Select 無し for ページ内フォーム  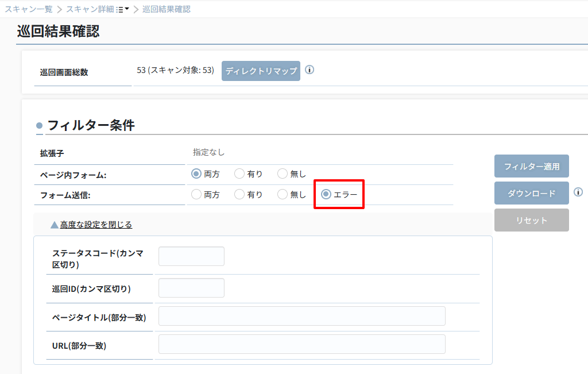(x=283, y=173)
